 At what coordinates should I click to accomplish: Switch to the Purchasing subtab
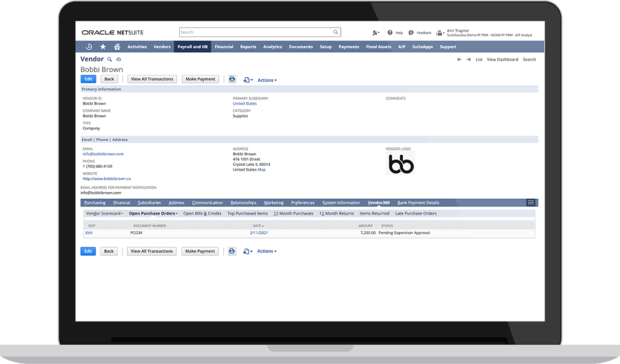(95, 202)
